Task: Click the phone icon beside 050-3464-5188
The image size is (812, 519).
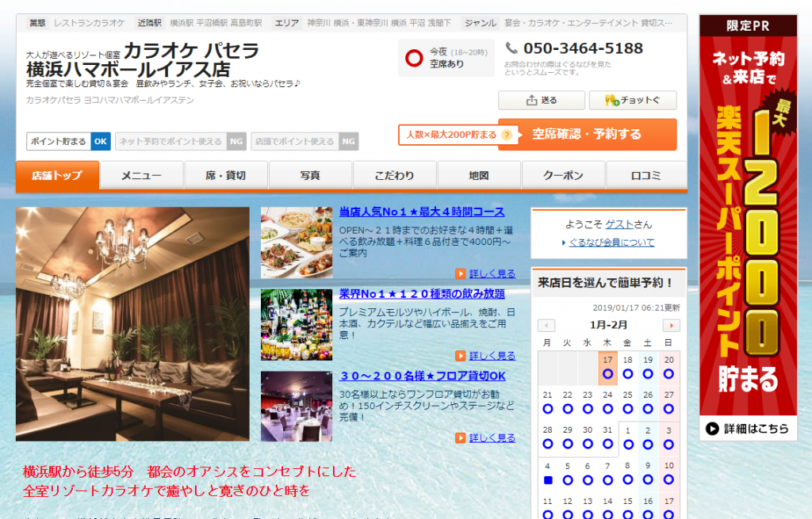Action: point(511,48)
